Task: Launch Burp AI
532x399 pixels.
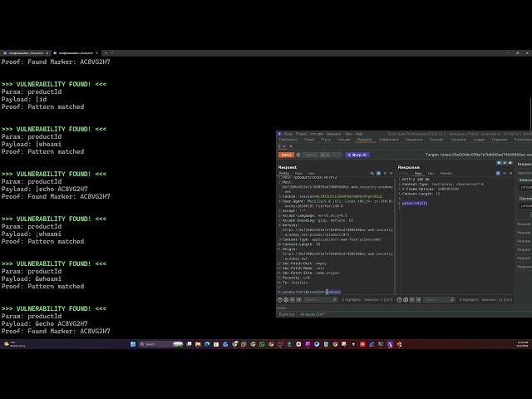Action: coord(357,155)
